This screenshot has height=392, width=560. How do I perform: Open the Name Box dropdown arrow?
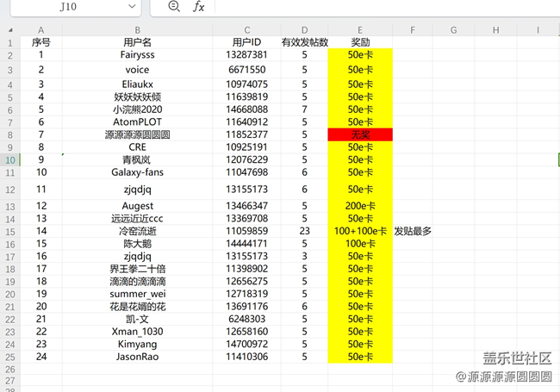pos(132,6)
